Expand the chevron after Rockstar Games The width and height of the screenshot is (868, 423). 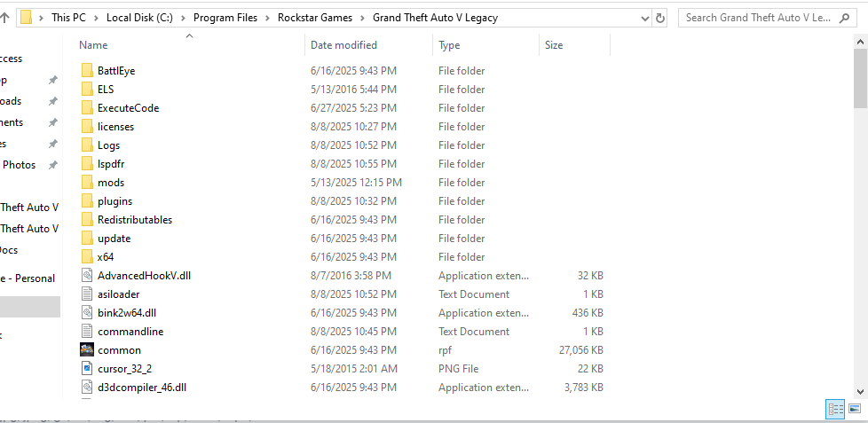[363, 18]
